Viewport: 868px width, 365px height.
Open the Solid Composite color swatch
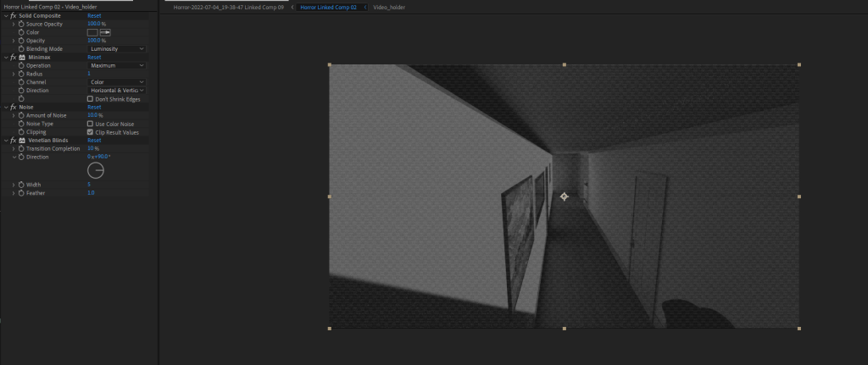click(92, 33)
